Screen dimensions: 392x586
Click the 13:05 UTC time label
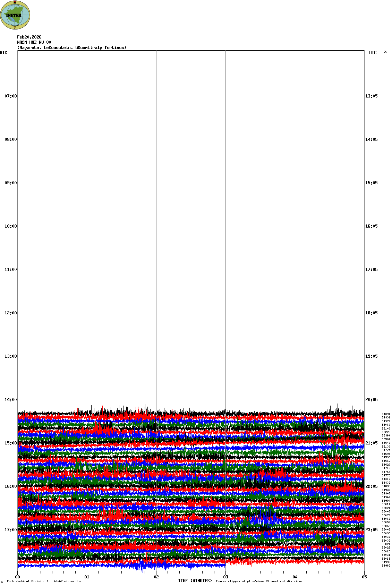(371, 96)
